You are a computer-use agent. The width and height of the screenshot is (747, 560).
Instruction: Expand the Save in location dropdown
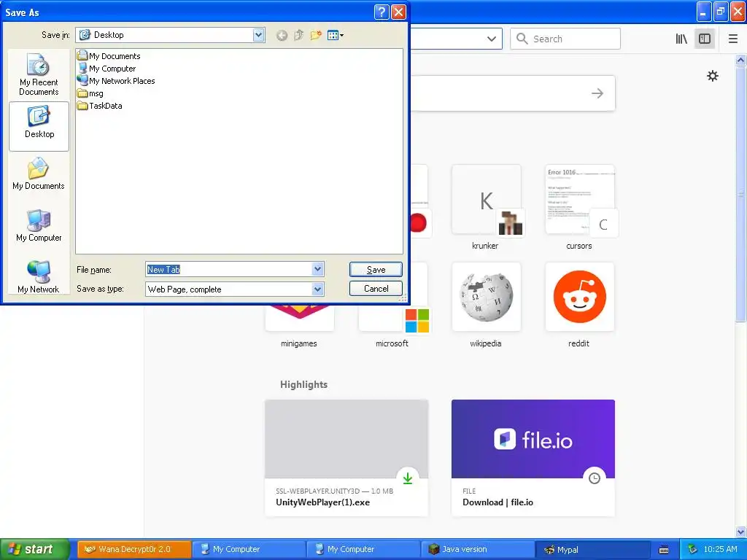tap(259, 35)
